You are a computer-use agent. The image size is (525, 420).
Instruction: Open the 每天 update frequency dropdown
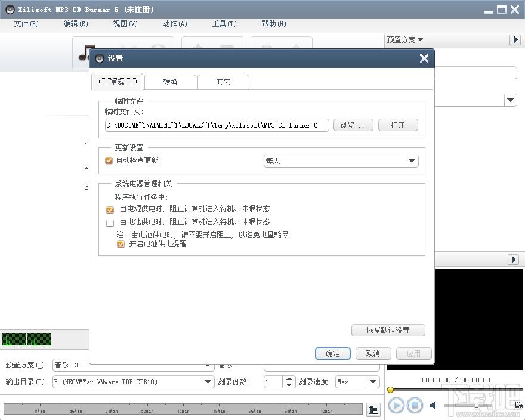tap(412, 161)
